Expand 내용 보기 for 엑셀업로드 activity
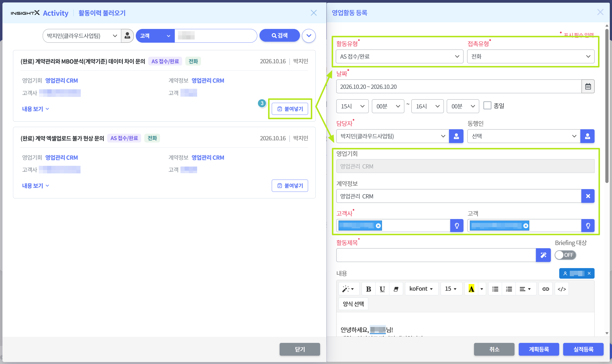 coord(36,186)
